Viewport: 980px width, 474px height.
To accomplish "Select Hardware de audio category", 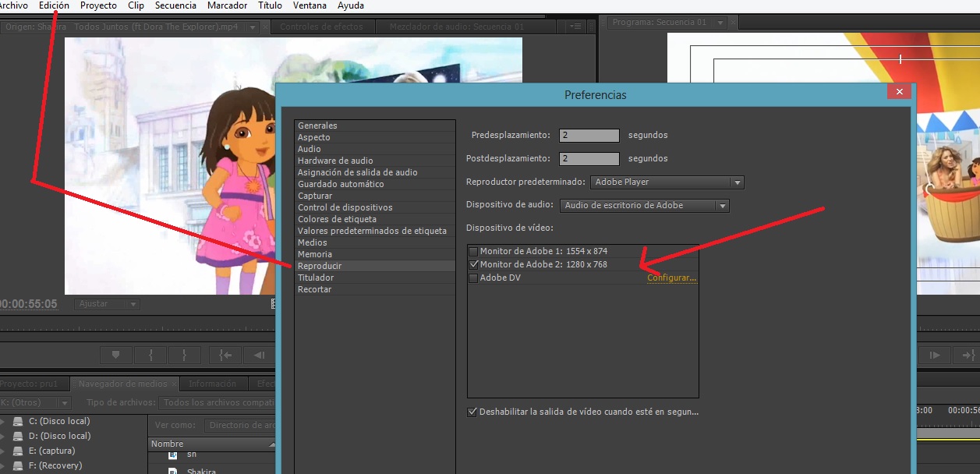I will tap(374, 161).
